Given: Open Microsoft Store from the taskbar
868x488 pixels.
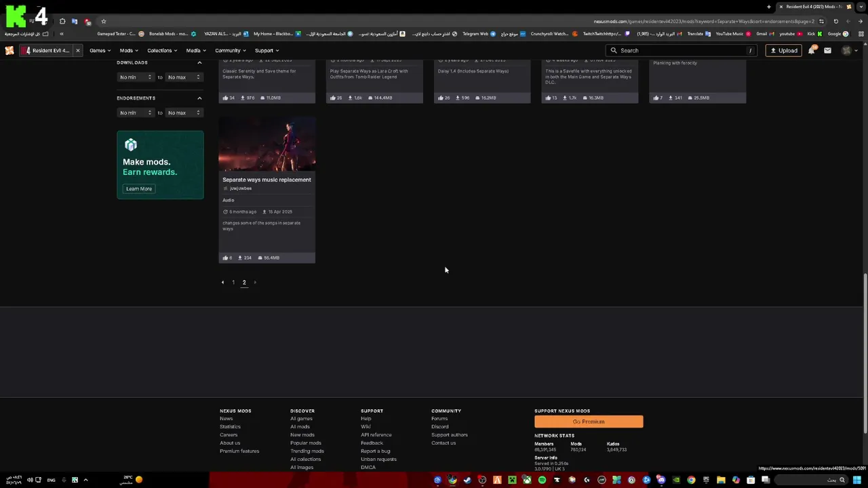Looking at the screenshot, I should pyautogui.click(x=751, y=480).
